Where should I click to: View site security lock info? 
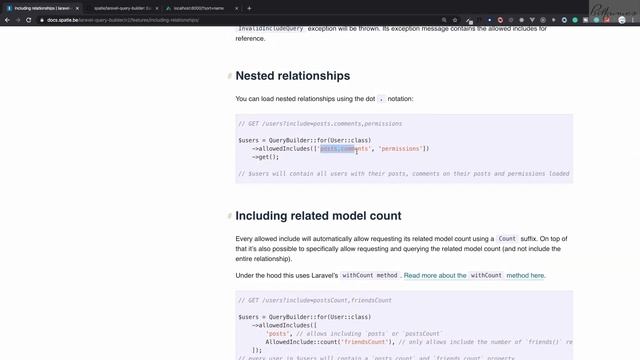pyautogui.click(x=42, y=20)
